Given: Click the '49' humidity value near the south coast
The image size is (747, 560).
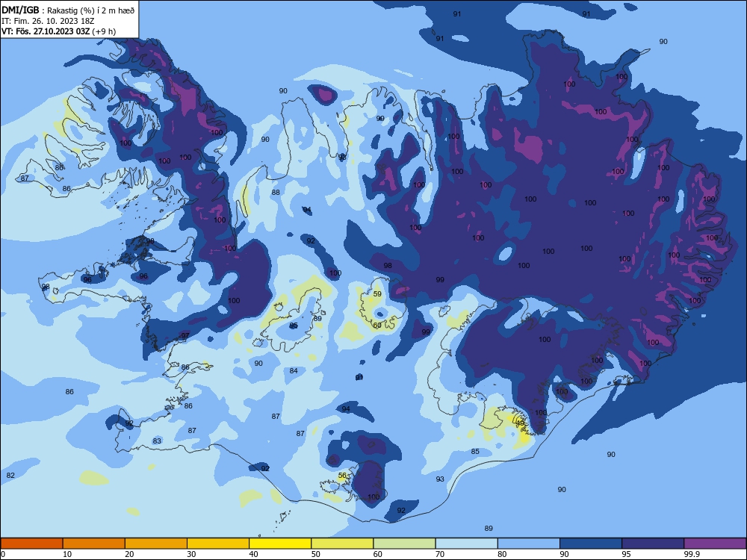Looking at the screenshot, I should [x=520, y=423].
